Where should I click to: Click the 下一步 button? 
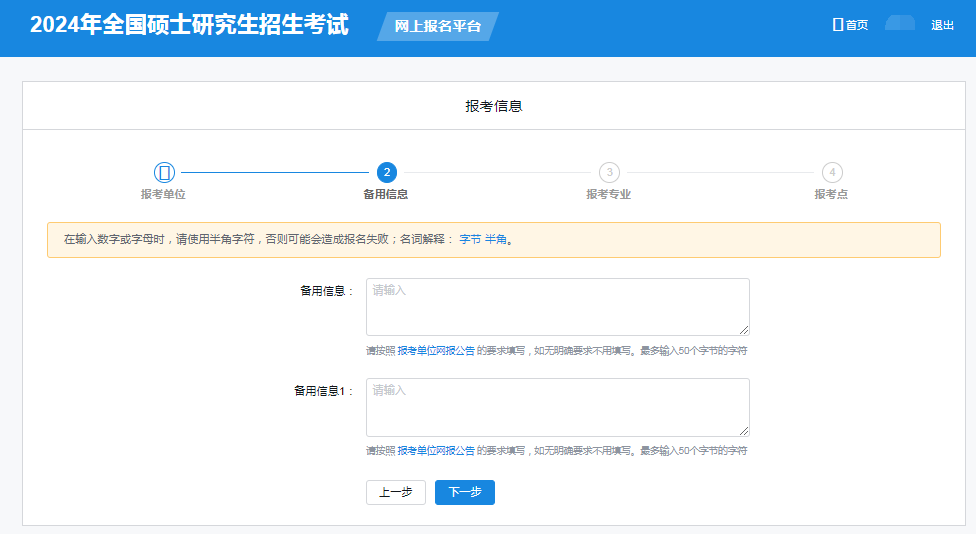click(465, 492)
